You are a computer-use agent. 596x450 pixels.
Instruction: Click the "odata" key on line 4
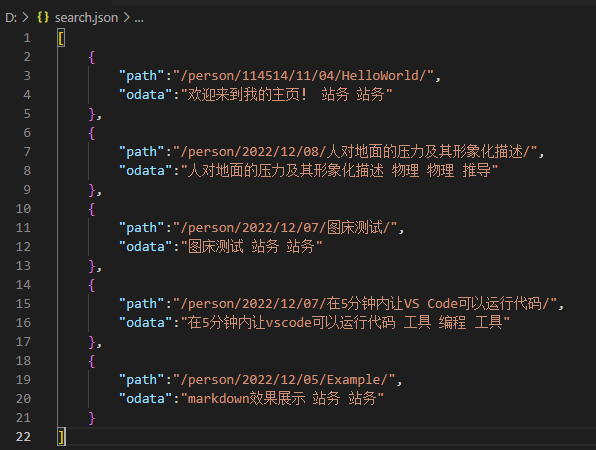pyautogui.click(x=146, y=94)
